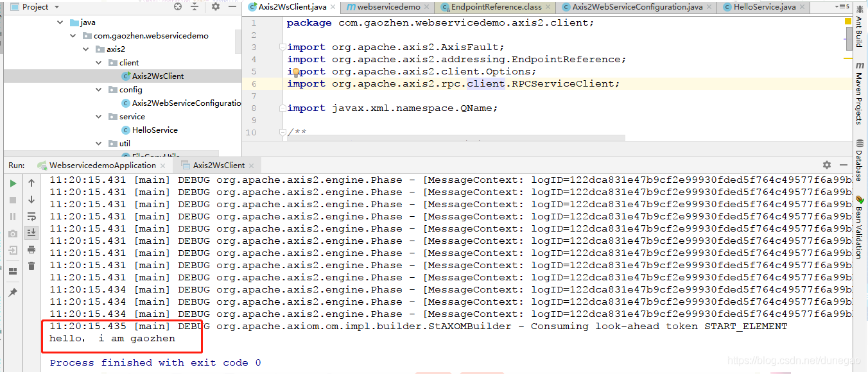Toggle Use Soft Wraps in console output
The image size is (868, 374).
point(31,216)
